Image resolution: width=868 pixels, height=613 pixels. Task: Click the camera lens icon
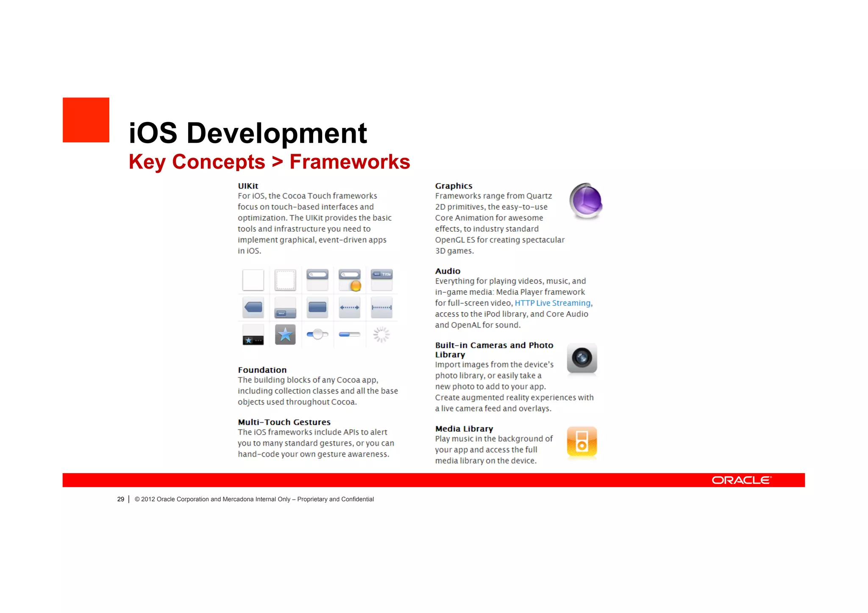tap(582, 358)
